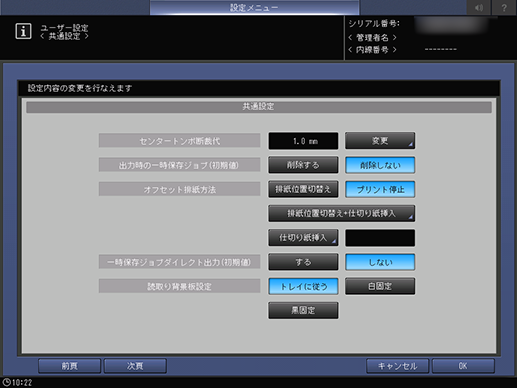Viewport: 517px width, 388px height.
Task: Select 削除しない option
Action: click(380, 165)
